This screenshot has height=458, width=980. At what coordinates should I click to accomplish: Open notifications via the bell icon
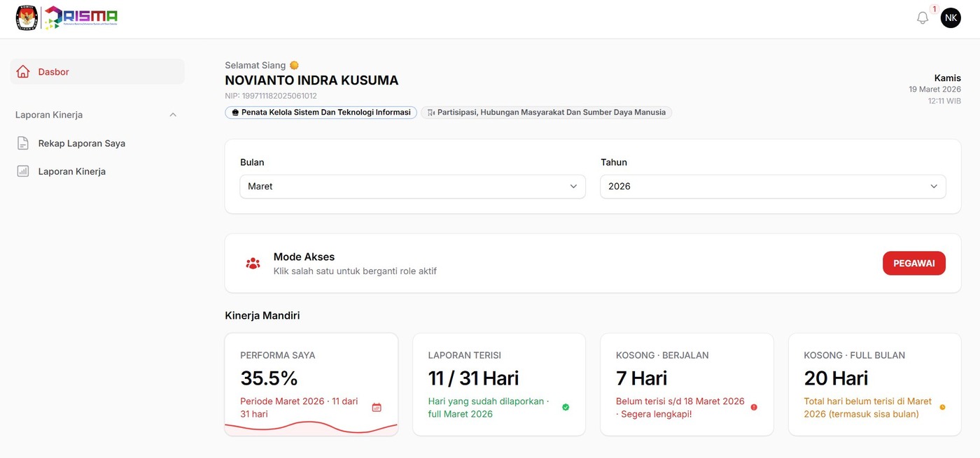click(922, 17)
